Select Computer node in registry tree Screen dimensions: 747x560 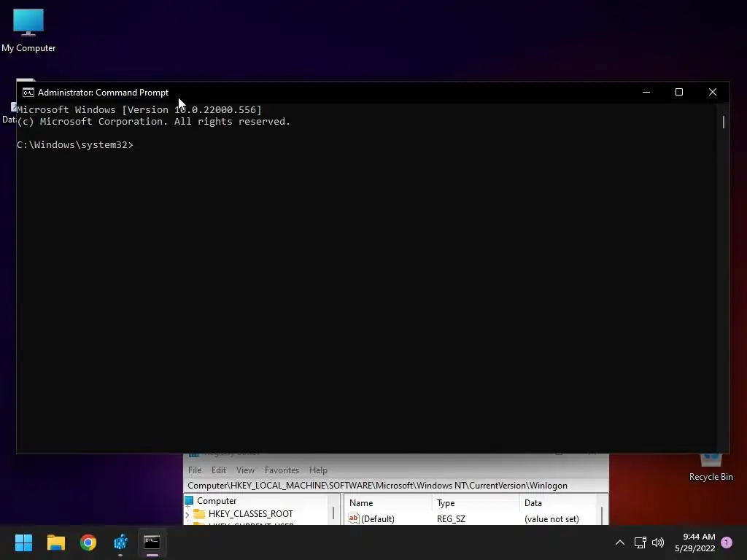(x=216, y=501)
